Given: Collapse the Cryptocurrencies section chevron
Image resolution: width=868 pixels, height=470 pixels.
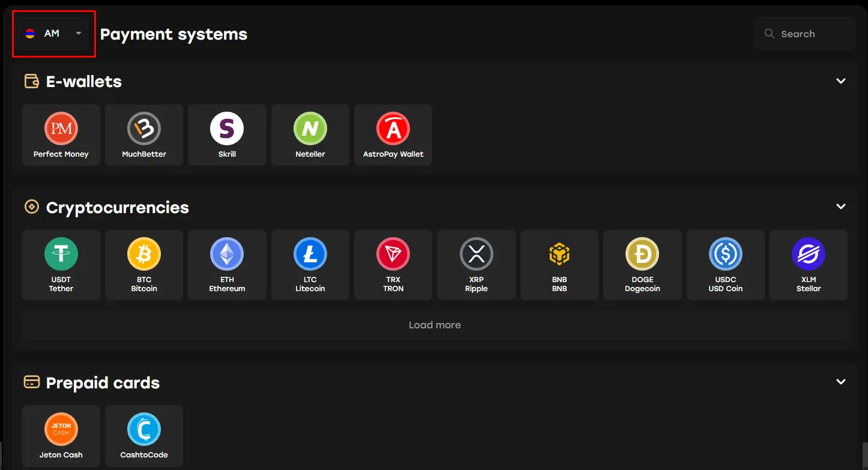Looking at the screenshot, I should [841, 206].
